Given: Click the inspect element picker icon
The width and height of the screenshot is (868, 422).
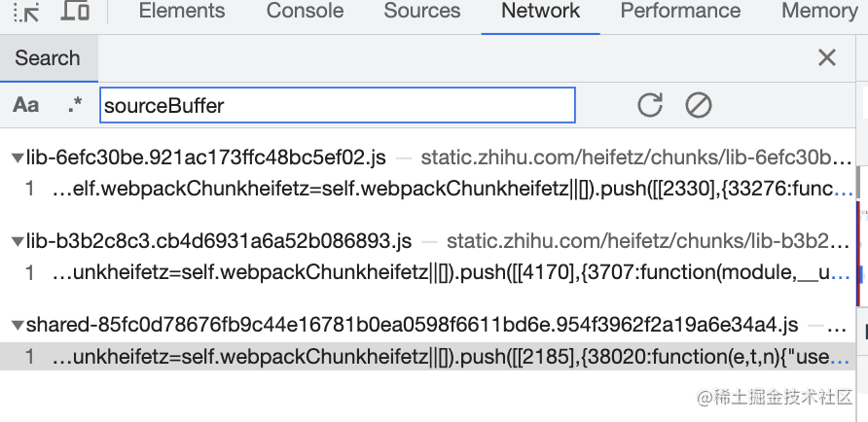Looking at the screenshot, I should coord(26,12).
